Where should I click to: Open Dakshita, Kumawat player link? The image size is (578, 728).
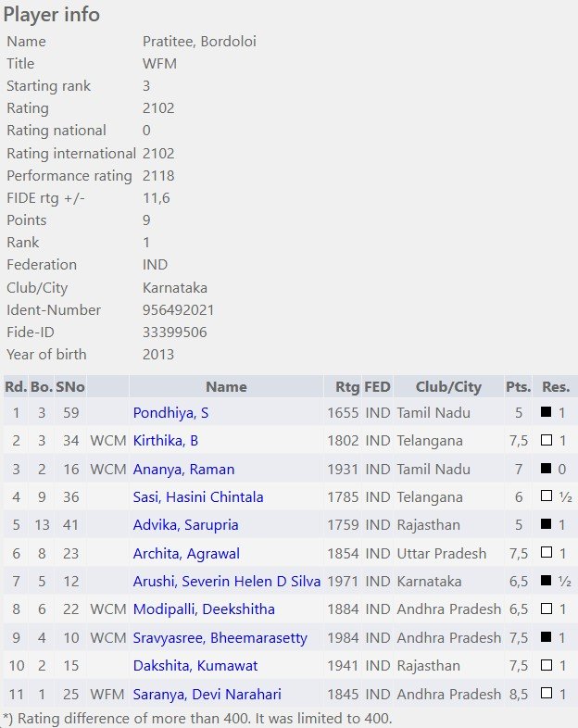[195, 665]
